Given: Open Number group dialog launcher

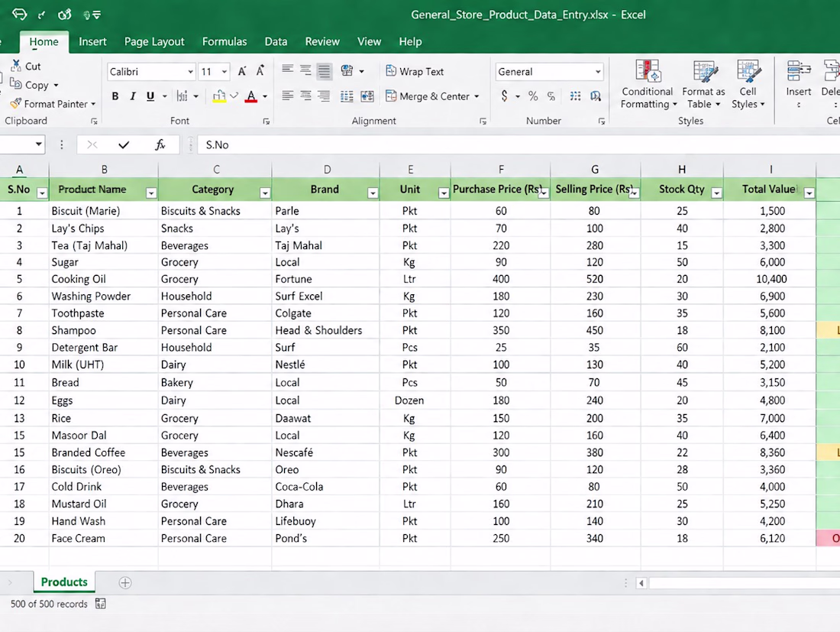Looking at the screenshot, I should (602, 122).
